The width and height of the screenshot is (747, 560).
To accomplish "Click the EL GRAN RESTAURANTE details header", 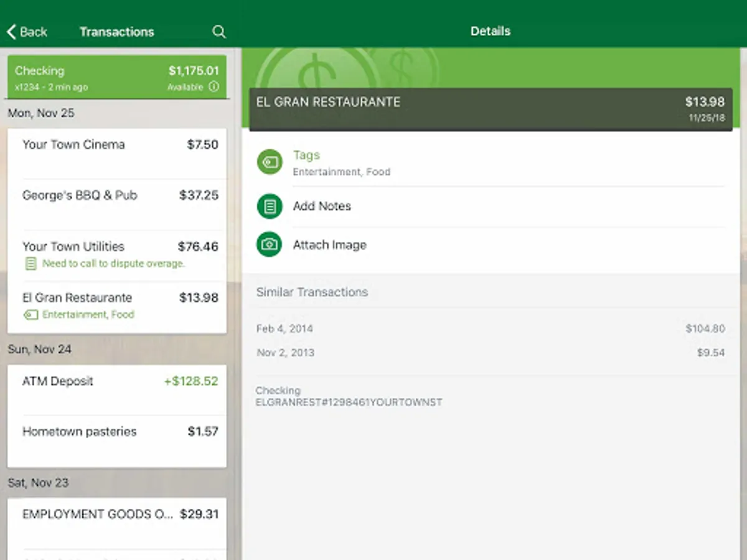I will click(491, 110).
